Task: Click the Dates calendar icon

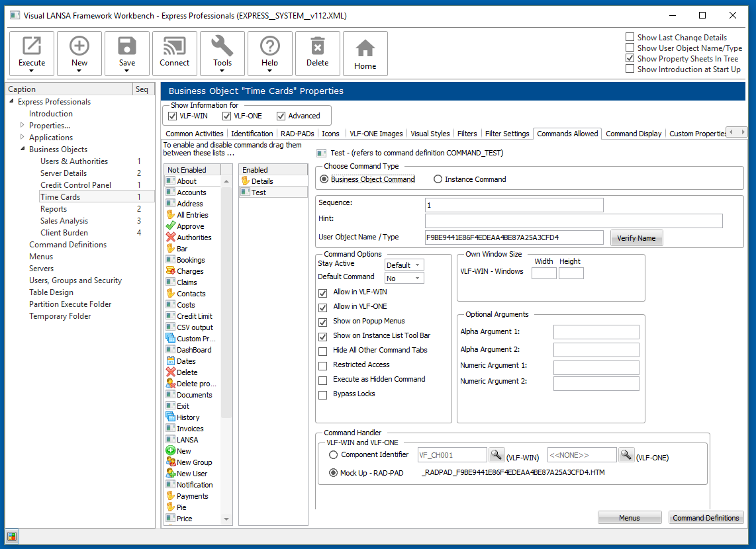Action: 171,360
